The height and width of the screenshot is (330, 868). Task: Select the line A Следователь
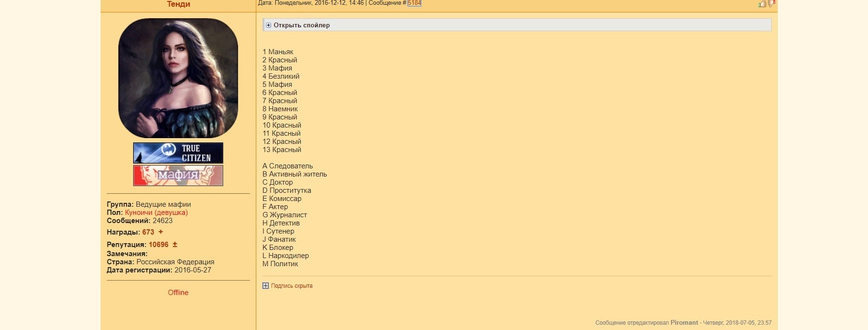287,166
